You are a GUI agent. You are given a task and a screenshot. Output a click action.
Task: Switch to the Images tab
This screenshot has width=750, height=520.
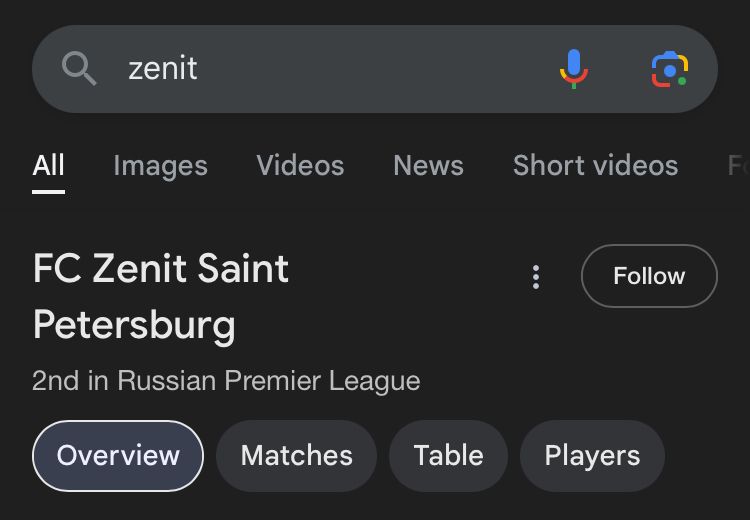(x=160, y=166)
